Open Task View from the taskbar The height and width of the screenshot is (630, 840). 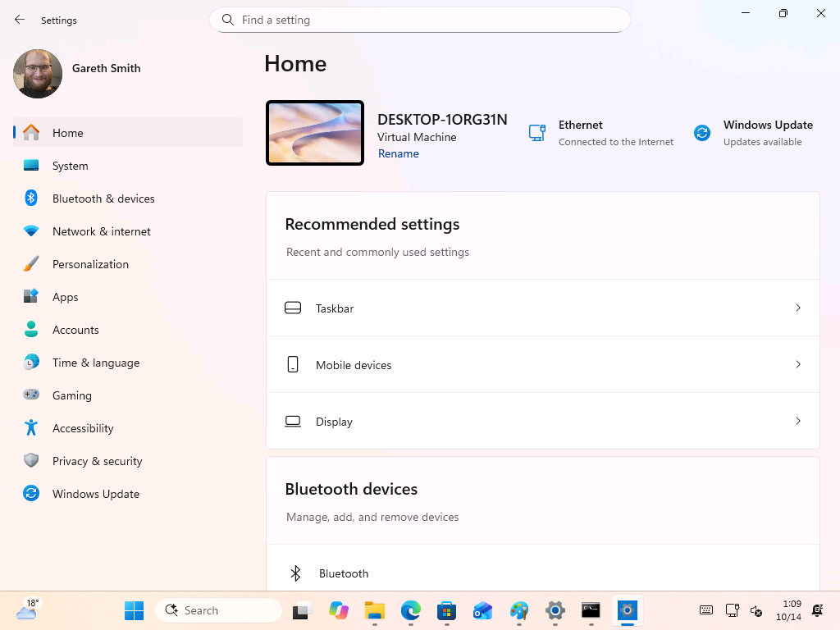[303, 610]
